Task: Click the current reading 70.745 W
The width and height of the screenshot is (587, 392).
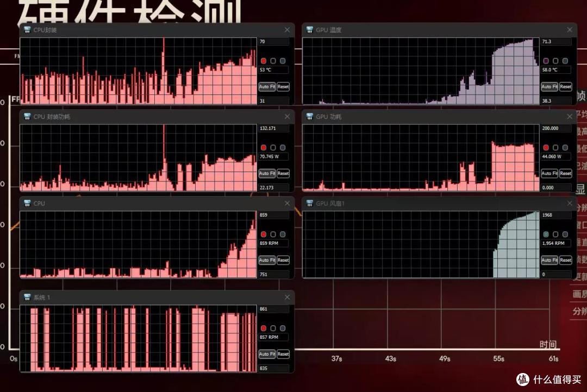Action: coord(273,157)
